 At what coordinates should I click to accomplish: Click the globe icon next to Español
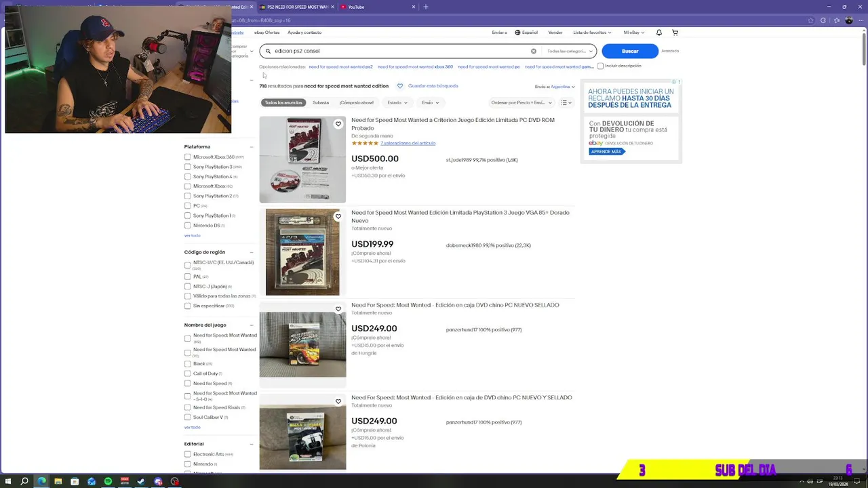tap(517, 33)
